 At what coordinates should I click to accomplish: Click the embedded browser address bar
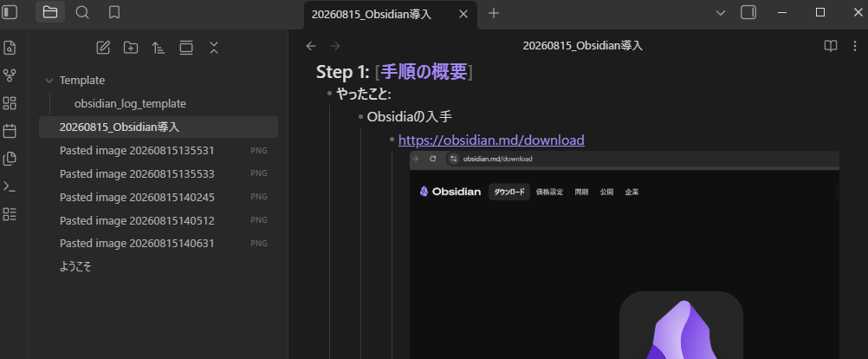click(642, 159)
